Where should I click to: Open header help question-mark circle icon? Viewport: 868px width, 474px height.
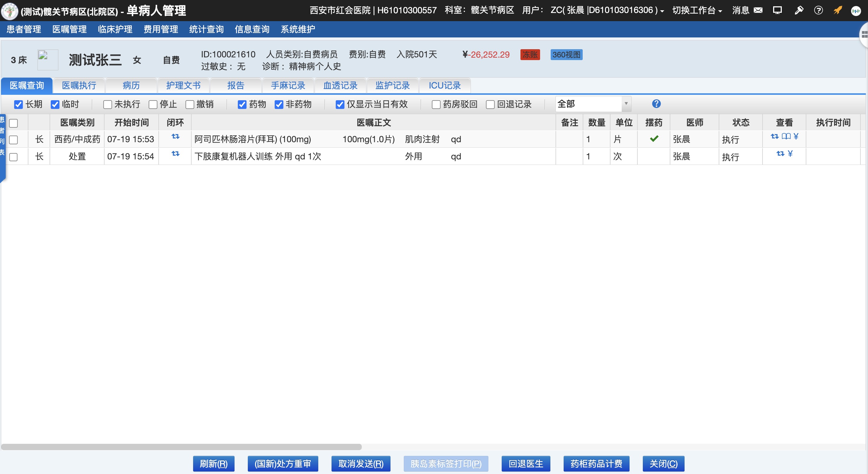point(818,10)
